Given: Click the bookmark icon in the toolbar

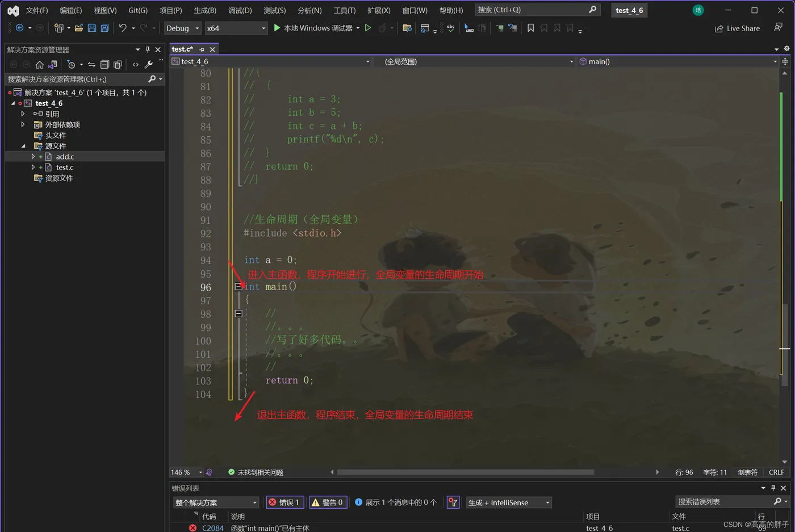Looking at the screenshot, I should click(530, 28).
